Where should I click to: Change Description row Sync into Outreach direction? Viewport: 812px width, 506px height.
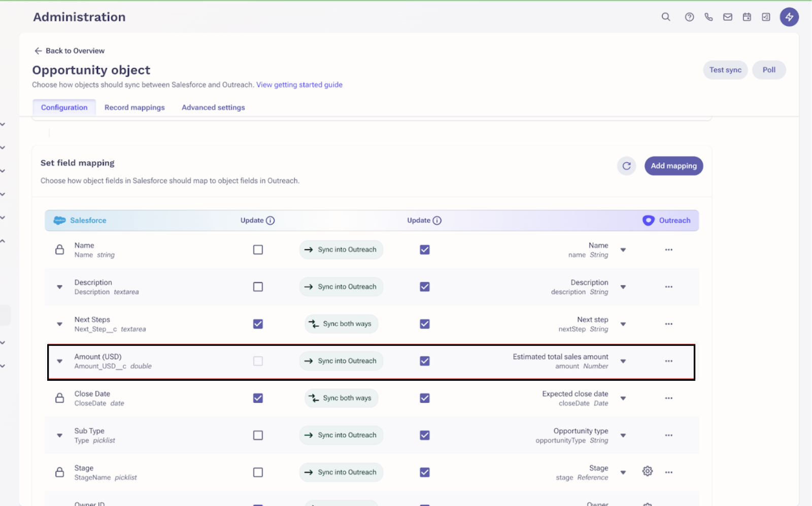pyautogui.click(x=341, y=287)
